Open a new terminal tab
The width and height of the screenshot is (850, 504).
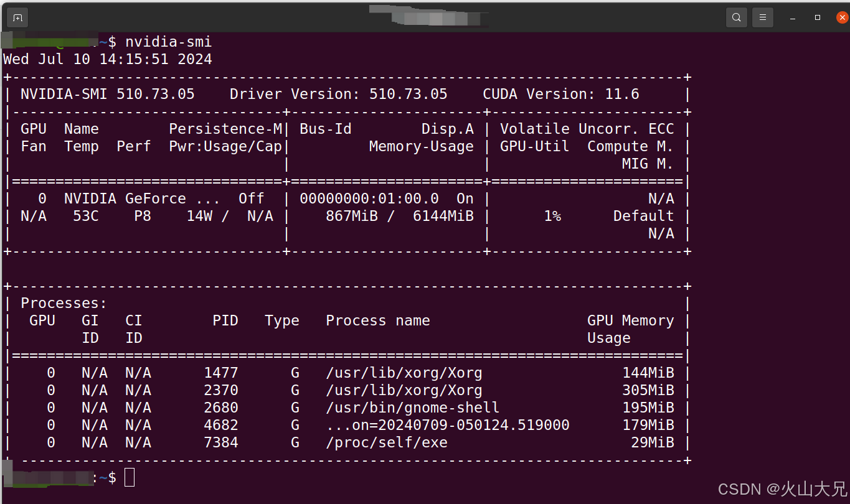click(17, 17)
